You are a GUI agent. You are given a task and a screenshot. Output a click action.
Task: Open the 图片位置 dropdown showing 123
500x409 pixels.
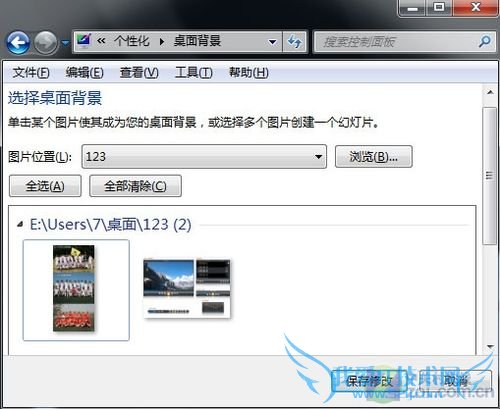[204, 156]
